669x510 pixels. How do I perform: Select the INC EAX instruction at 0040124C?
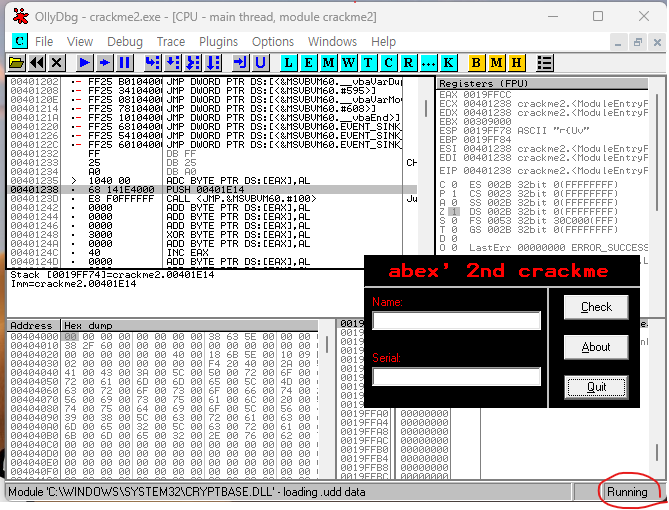point(212,252)
